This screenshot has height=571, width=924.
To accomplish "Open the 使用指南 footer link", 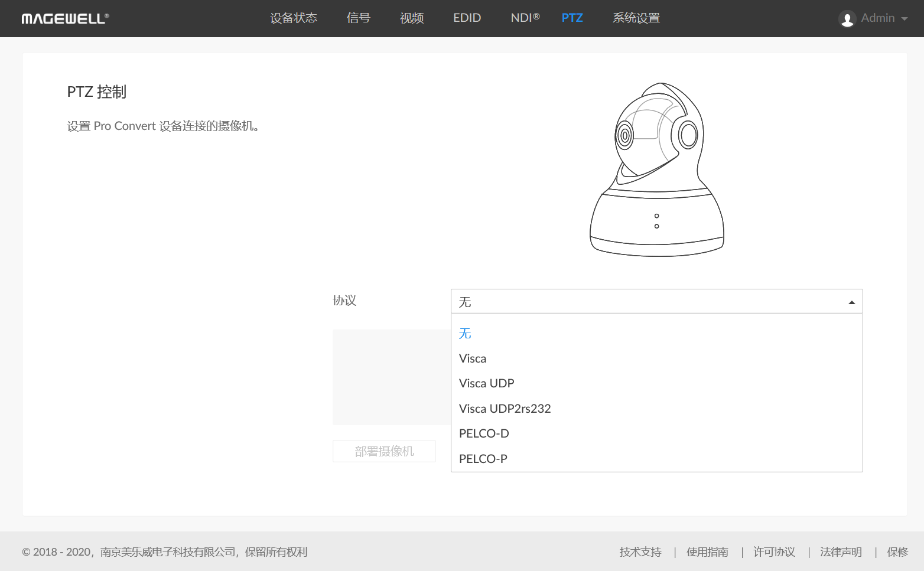I will [707, 552].
